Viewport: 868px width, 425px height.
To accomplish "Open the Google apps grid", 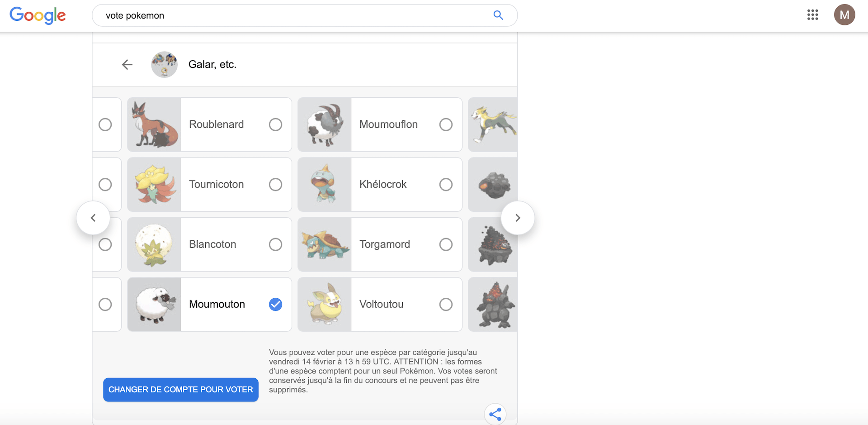I will click(812, 15).
